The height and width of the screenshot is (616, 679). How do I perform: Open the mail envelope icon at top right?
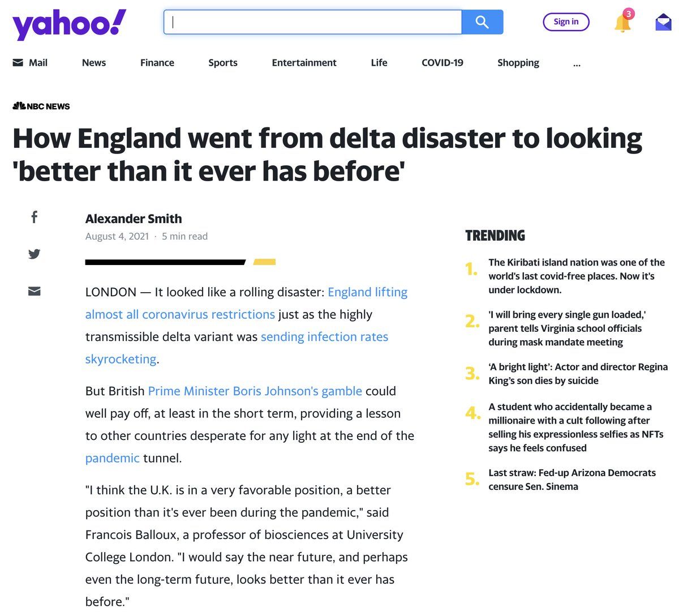pyautogui.click(x=663, y=23)
